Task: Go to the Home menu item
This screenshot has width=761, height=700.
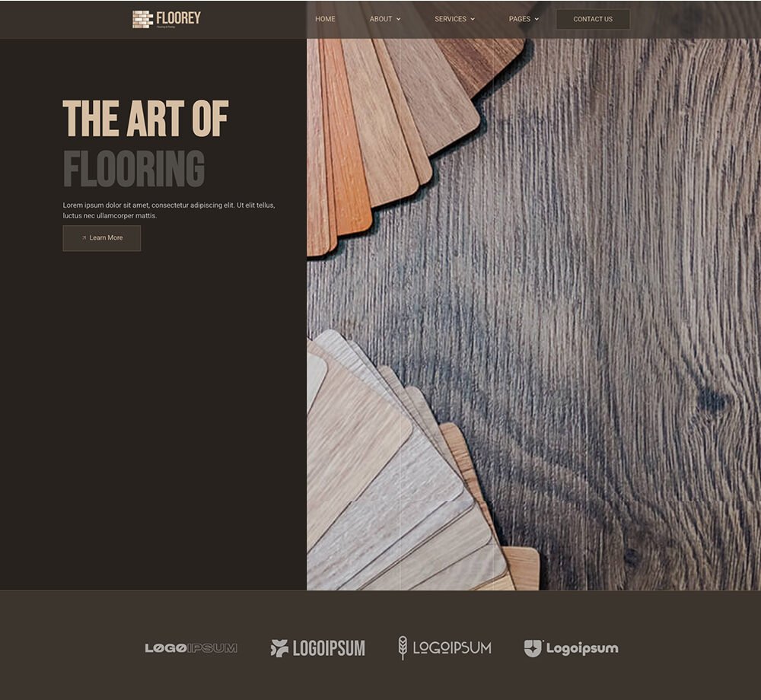Action: tap(325, 19)
